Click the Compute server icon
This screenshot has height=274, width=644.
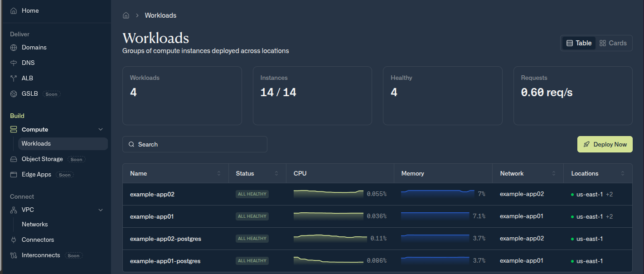tap(14, 129)
